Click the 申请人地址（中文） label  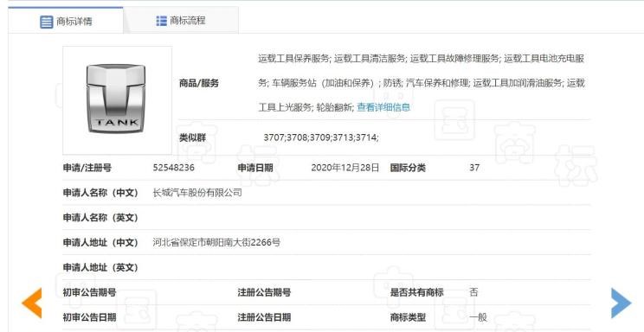[x=100, y=243]
